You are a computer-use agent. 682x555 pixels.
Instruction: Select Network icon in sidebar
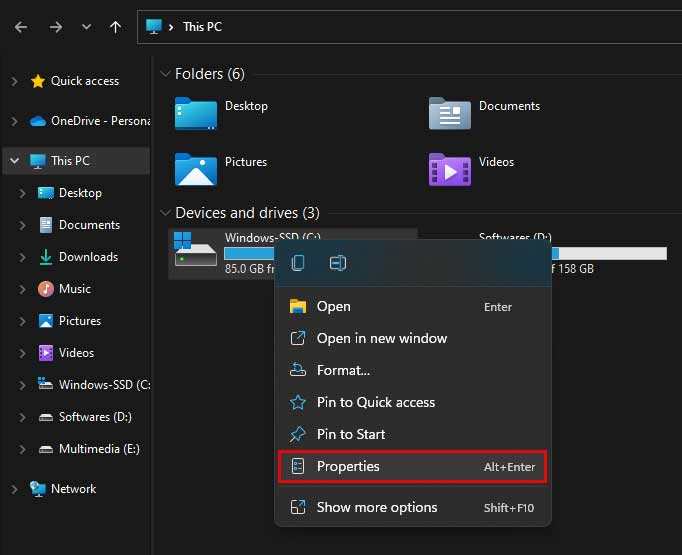[38, 489]
